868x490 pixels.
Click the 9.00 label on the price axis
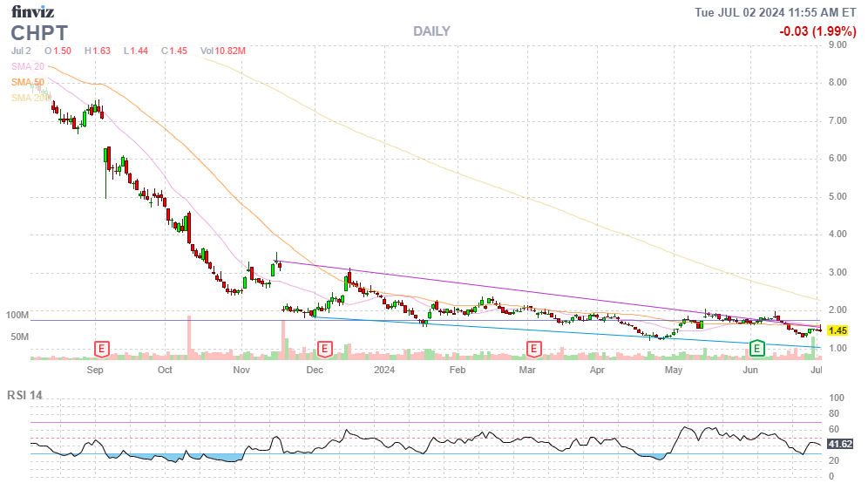click(838, 44)
